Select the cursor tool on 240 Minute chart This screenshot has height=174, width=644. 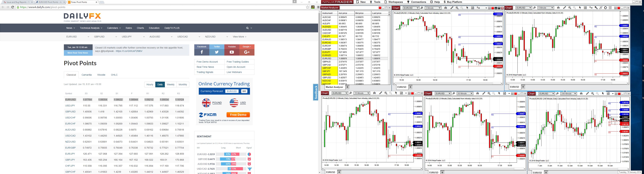(x=603, y=94)
